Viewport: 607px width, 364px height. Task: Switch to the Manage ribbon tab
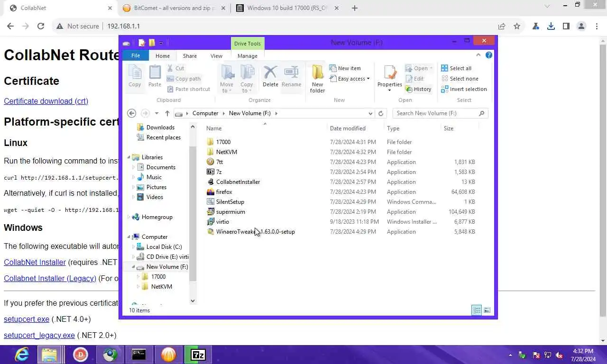[x=248, y=56]
